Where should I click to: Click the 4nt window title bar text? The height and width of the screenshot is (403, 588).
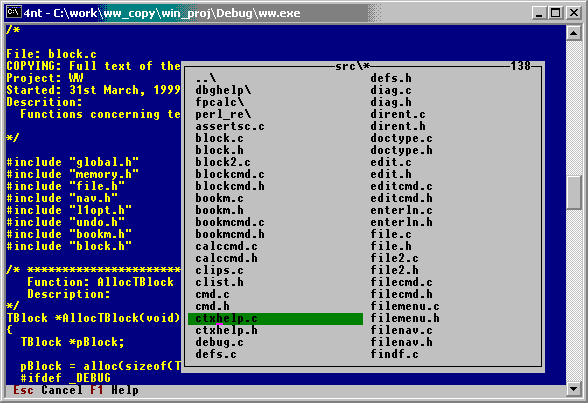pyautogui.click(x=162, y=13)
